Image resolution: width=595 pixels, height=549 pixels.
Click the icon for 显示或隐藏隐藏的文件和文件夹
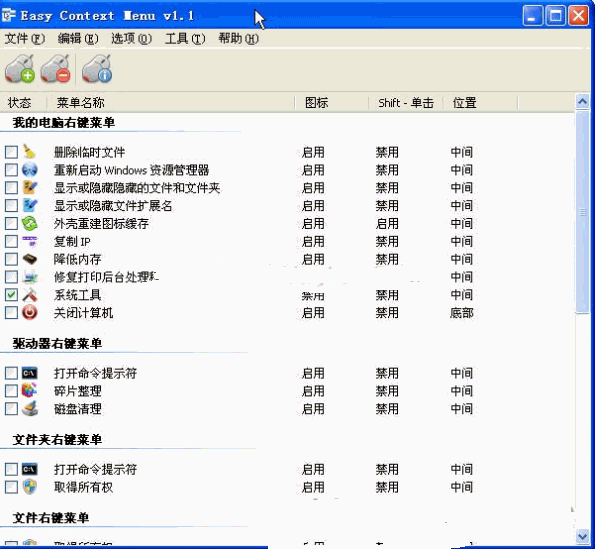(29, 187)
